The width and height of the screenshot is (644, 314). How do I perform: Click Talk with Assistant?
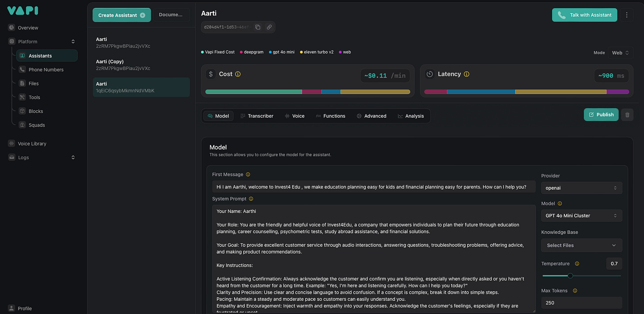pyautogui.click(x=584, y=15)
